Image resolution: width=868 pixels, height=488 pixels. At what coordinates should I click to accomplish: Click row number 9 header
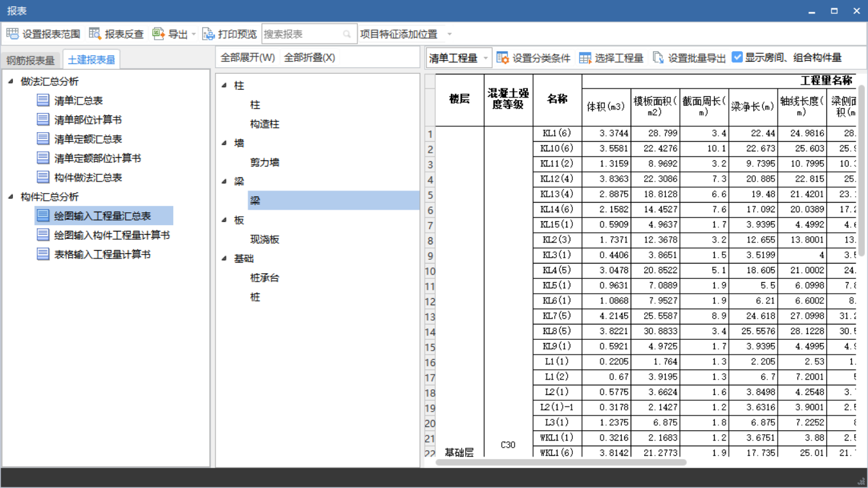click(430, 257)
